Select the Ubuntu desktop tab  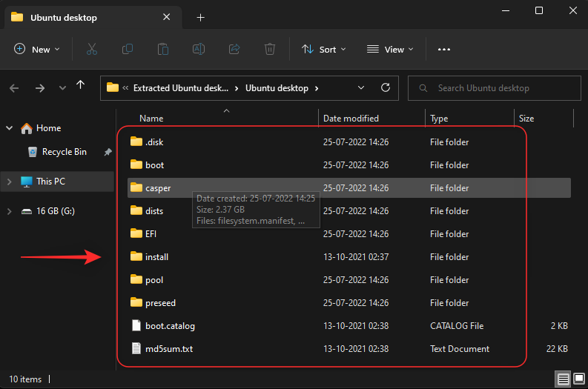tap(93, 17)
